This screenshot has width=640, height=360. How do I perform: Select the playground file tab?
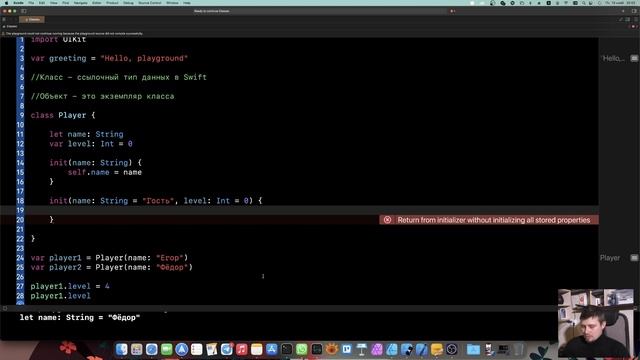(x=33, y=19)
